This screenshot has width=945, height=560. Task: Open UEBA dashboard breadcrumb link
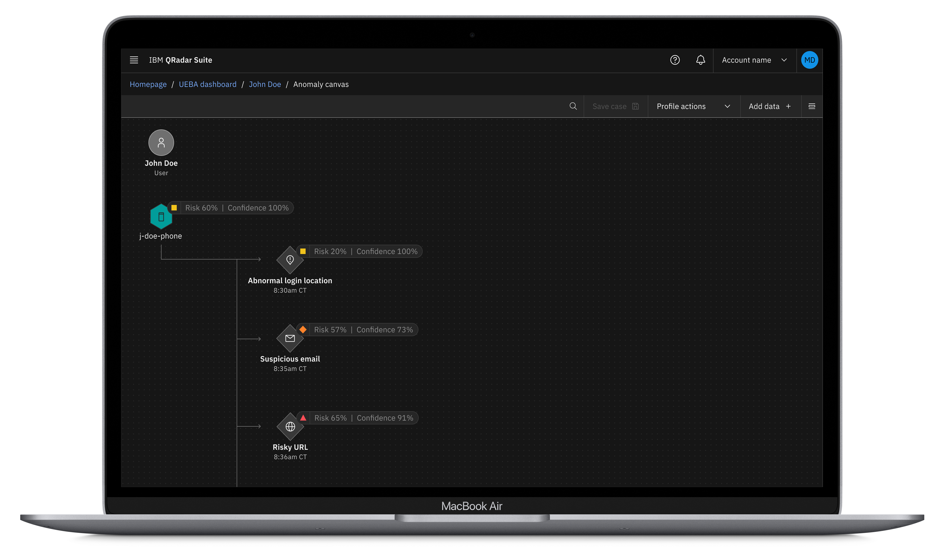pyautogui.click(x=208, y=84)
